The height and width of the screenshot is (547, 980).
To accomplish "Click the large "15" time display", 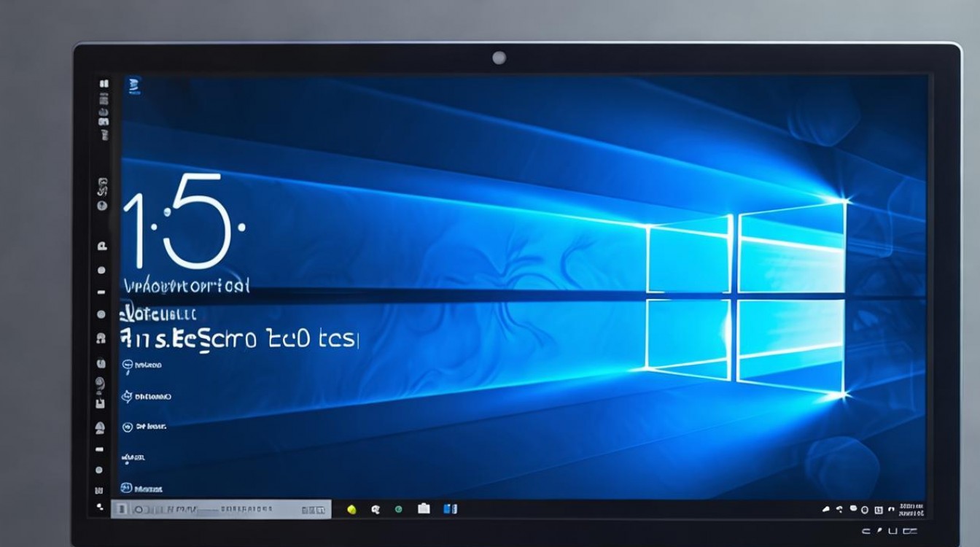I will [184, 221].
